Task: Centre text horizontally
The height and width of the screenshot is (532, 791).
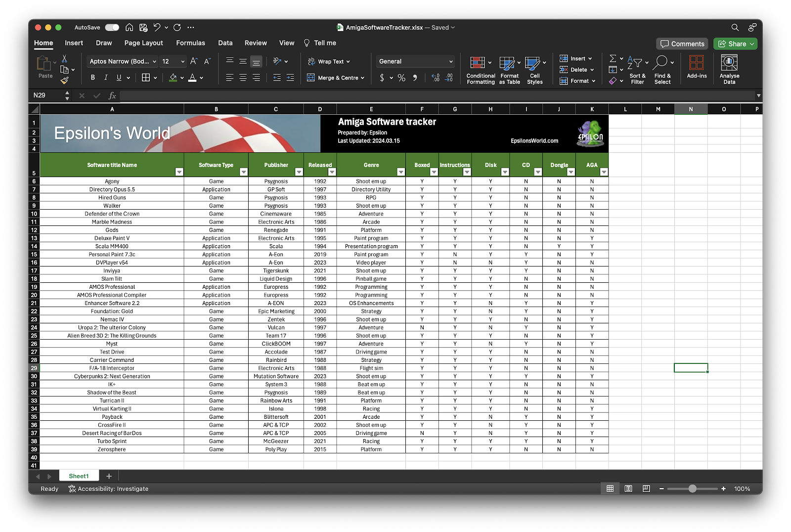Action: click(243, 78)
